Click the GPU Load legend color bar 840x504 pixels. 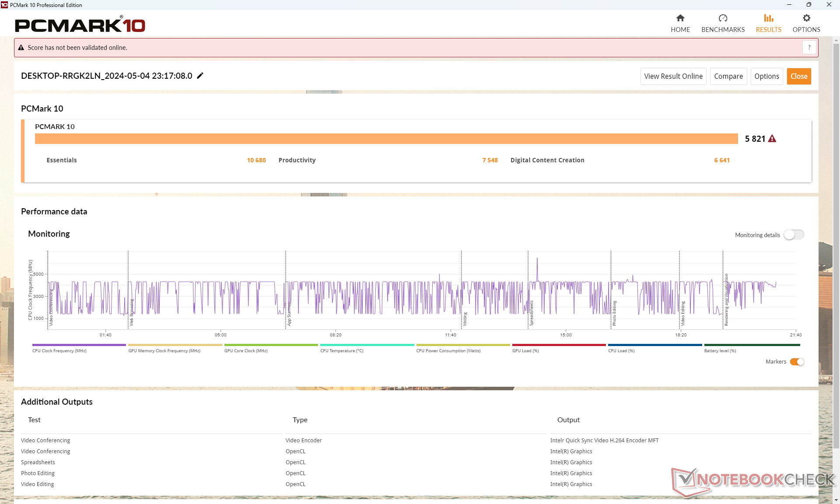point(559,345)
